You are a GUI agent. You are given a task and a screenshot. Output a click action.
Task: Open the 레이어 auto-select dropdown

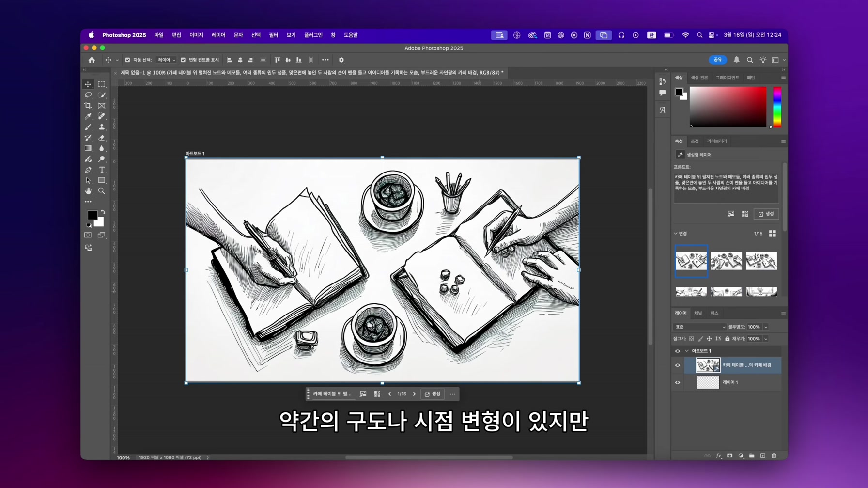(x=167, y=60)
